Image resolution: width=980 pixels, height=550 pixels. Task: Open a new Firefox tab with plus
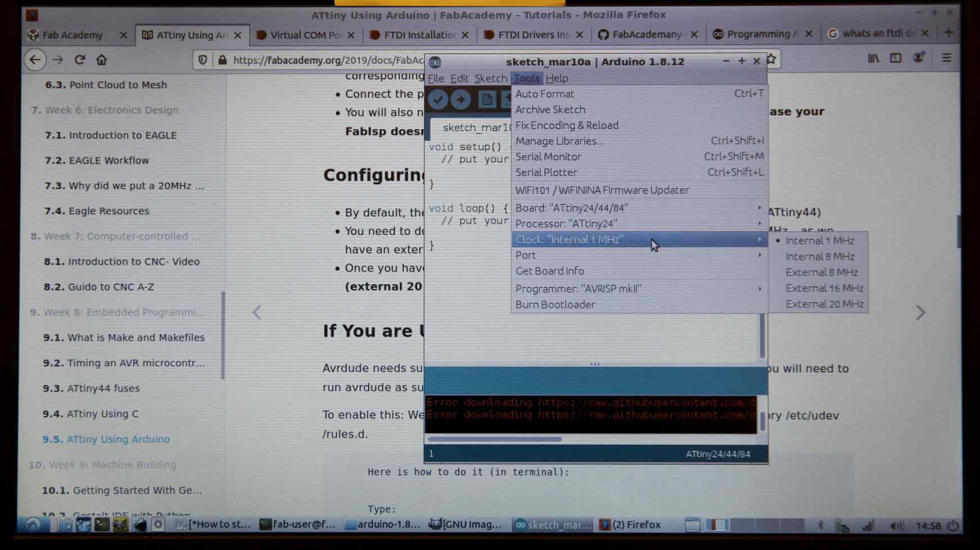tap(949, 33)
